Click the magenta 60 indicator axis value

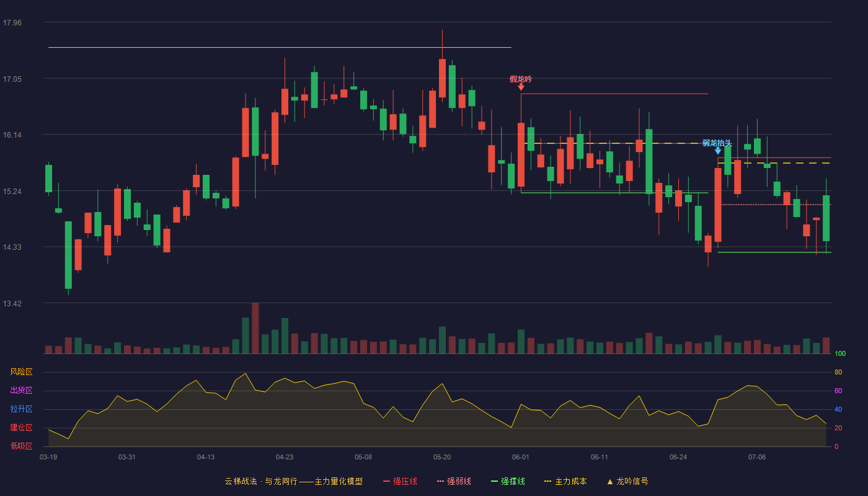pyautogui.click(x=838, y=391)
